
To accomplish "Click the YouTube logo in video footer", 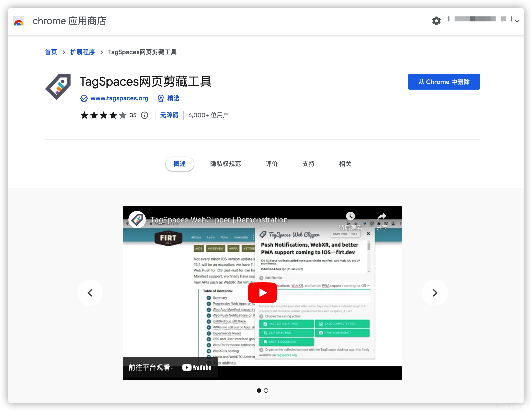I will 197,368.
